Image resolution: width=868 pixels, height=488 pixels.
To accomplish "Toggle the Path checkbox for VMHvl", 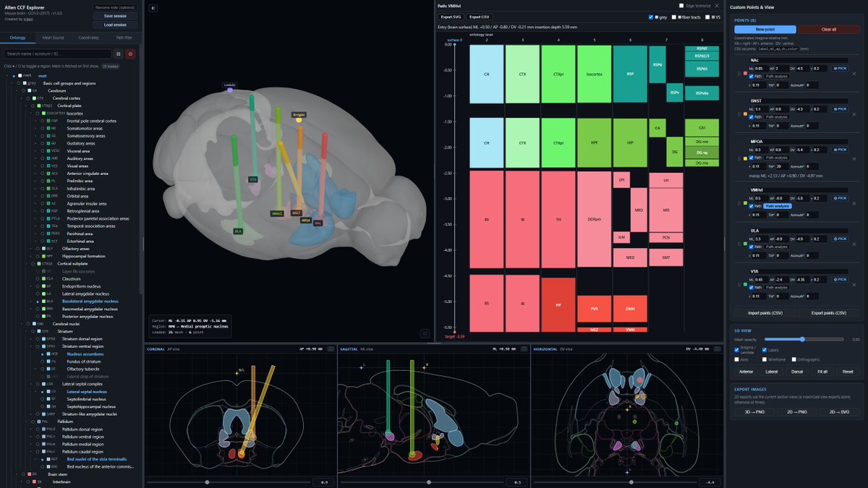I will coord(751,206).
